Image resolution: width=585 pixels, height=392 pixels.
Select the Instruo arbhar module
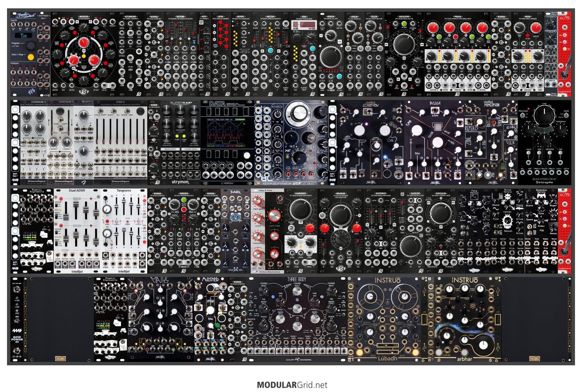click(464, 319)
